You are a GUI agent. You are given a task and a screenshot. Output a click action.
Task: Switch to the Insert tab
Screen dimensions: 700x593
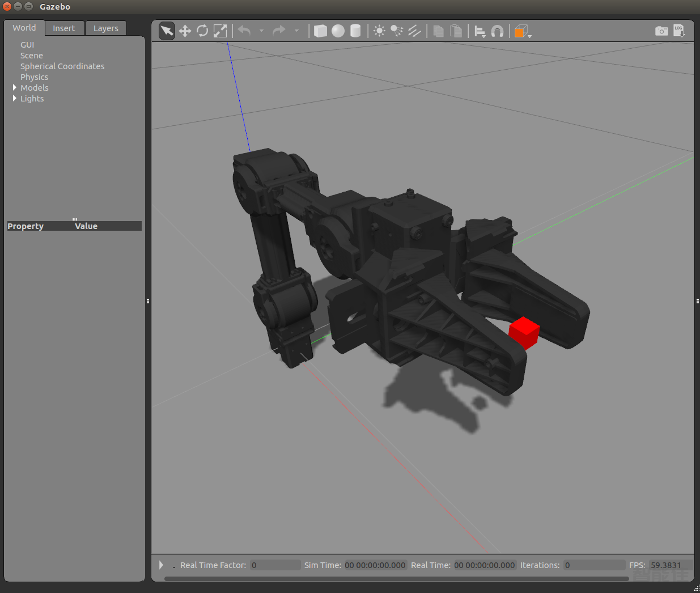coord(64,28)
